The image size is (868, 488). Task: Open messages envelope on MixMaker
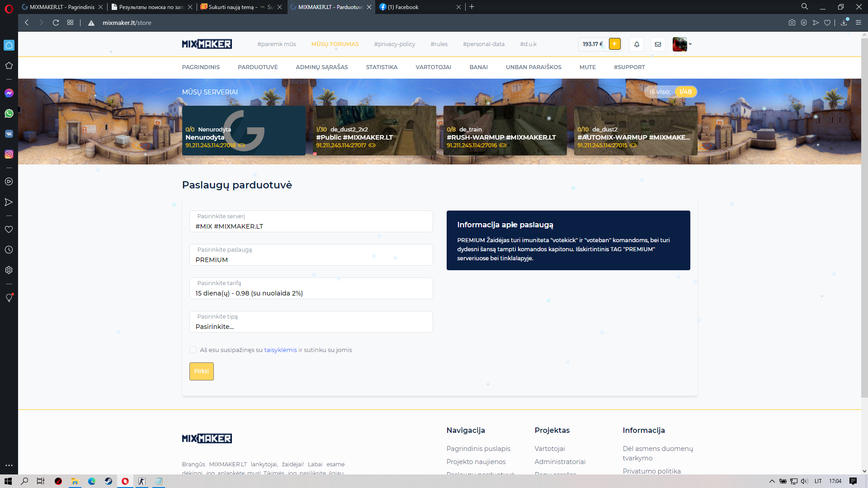(658, 44)
